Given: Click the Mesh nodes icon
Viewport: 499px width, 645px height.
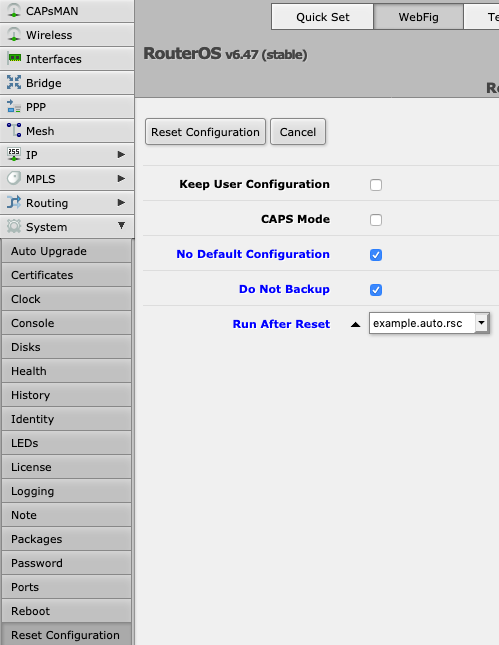Looking at the screenshot, I should 14,130.
